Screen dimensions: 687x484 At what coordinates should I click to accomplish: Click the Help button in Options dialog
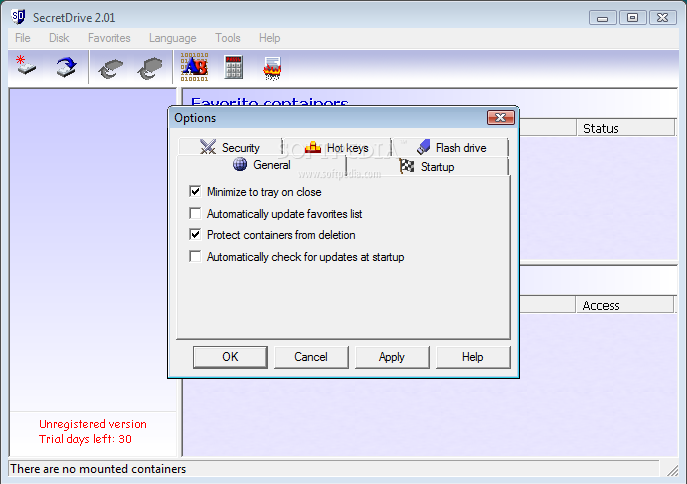(x=473, y=357)
